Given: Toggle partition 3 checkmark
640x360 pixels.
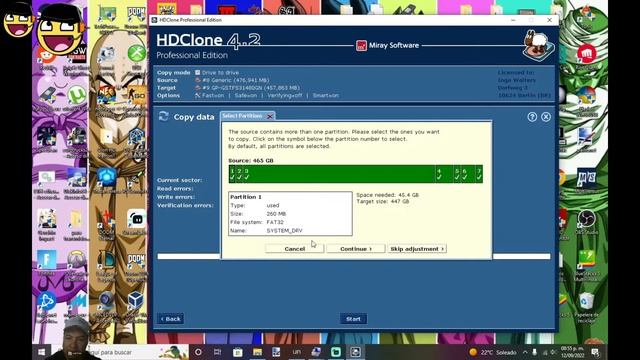Looking at the screenshot, I should pos(247,177).
